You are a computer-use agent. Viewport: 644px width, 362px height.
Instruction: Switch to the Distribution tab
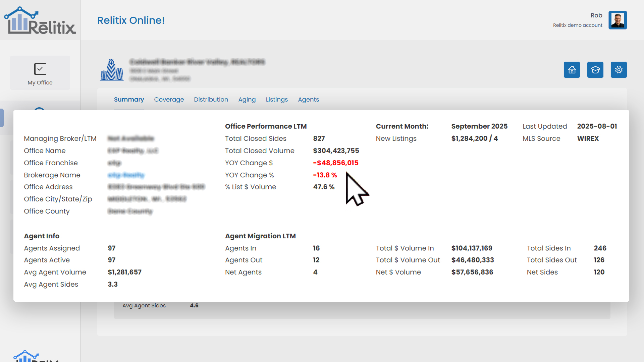coord(211,100)
